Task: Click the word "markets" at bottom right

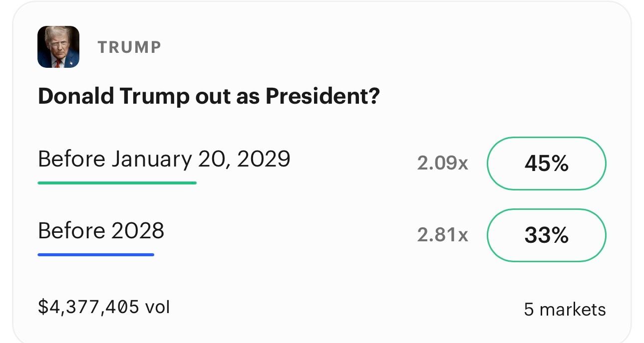Action: 573,310
